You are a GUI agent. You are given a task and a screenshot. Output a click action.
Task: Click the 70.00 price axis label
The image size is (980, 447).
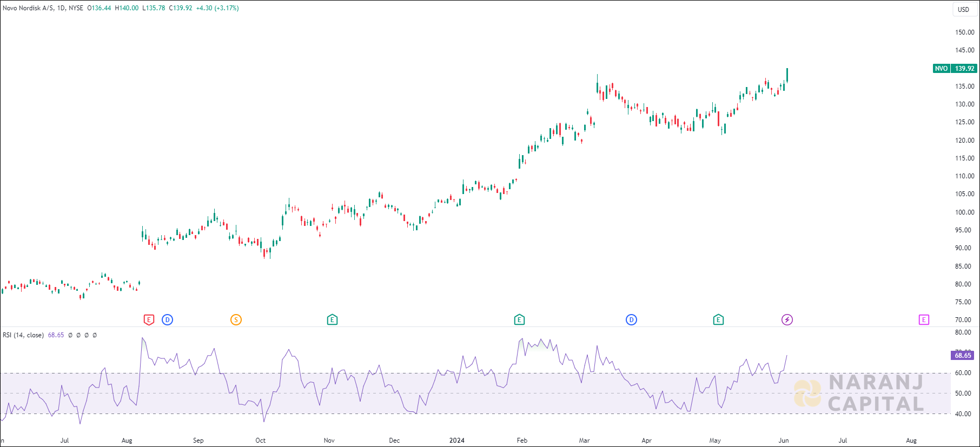click(x=963, y=320)
